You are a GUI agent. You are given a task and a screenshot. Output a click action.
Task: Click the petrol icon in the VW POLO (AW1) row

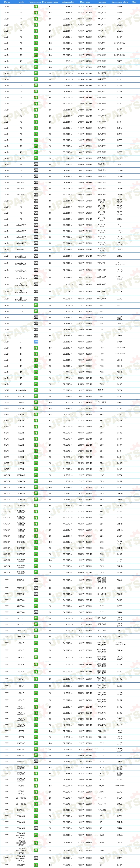[x=36, y=792]
